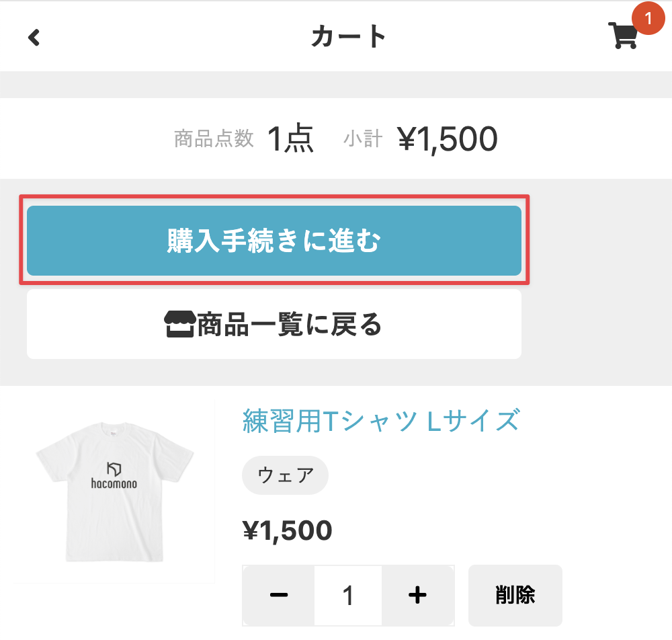Tap the red cart badge showing 1
Viewport: 672px width, 640px height.
(x=648, y=18)
